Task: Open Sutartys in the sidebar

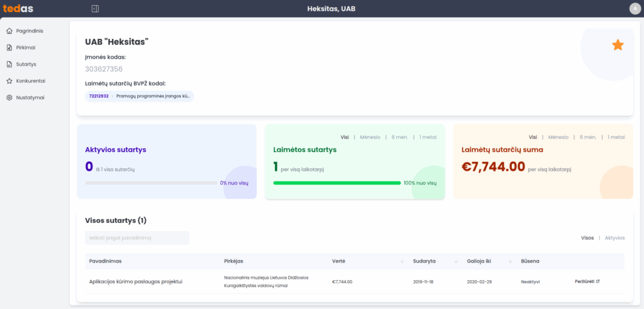Action: click(26, 65)
